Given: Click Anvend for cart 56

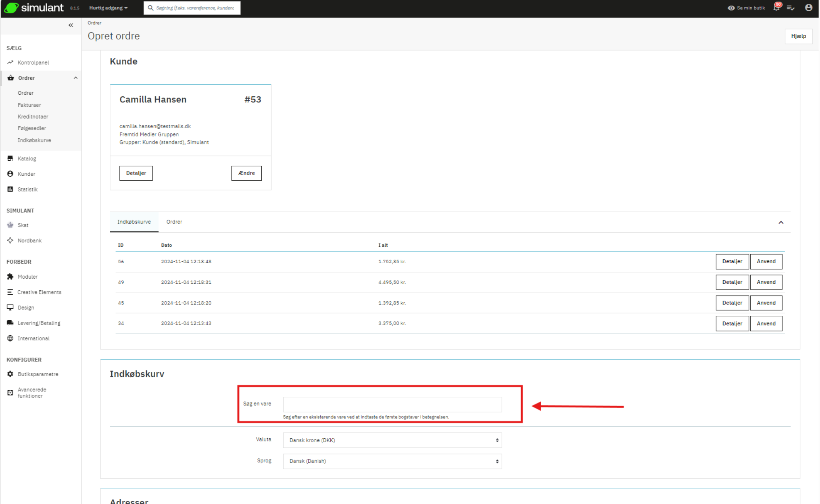Looking at the screenshot, I should pyautogui.click(x=766, y=262).
